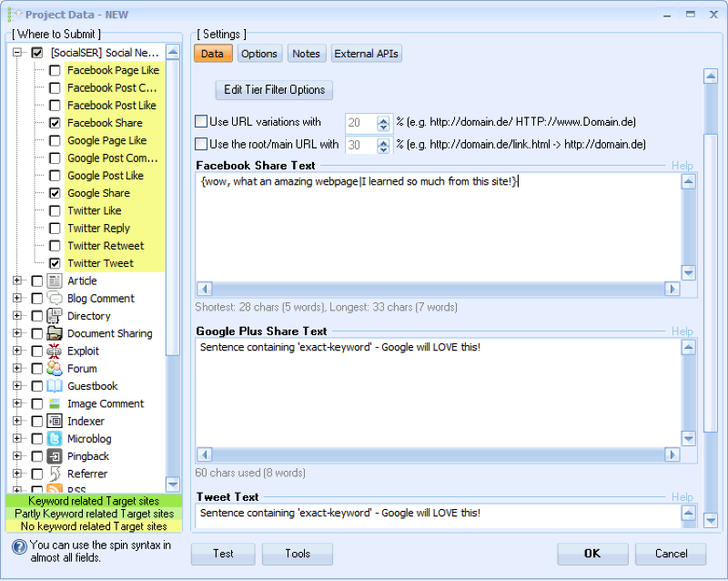Uncheck the Facebook Share checkbox
The image size is (728, 581).
click(x=55, y=123)
